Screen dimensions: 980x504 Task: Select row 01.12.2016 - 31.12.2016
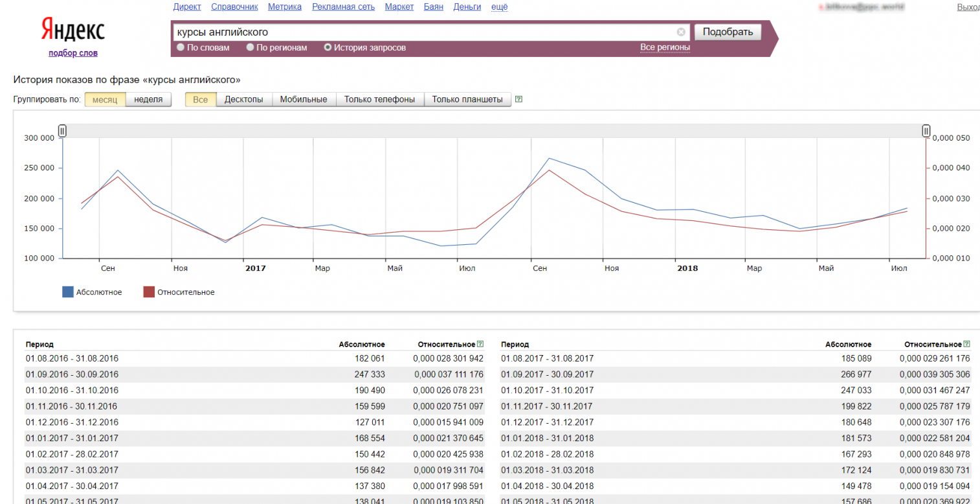(254, 422)
